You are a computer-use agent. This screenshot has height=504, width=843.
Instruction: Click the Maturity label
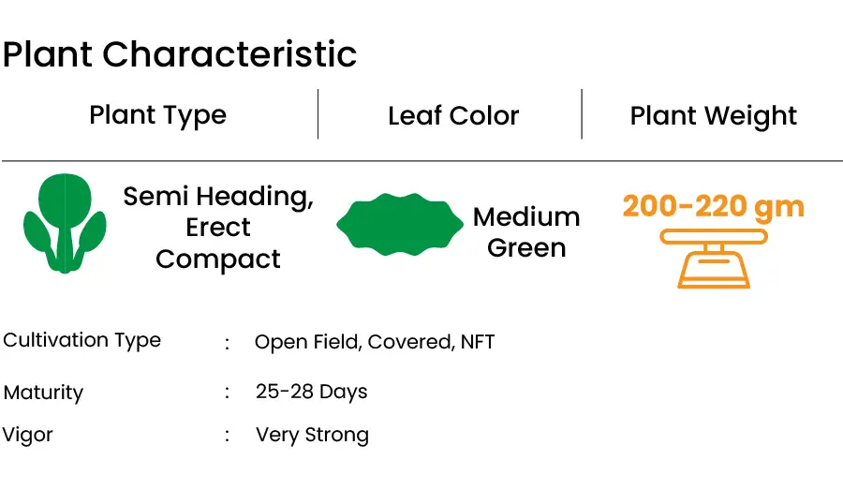click(43, 393)
